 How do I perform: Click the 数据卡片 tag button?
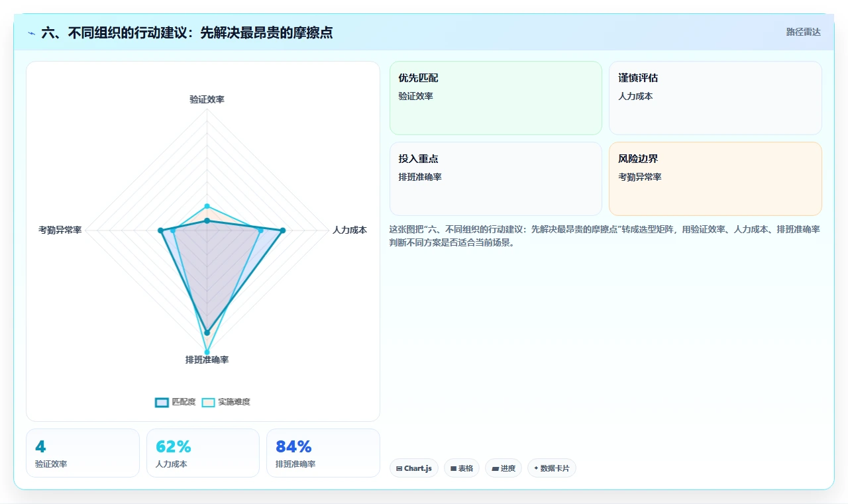(552, 468)
